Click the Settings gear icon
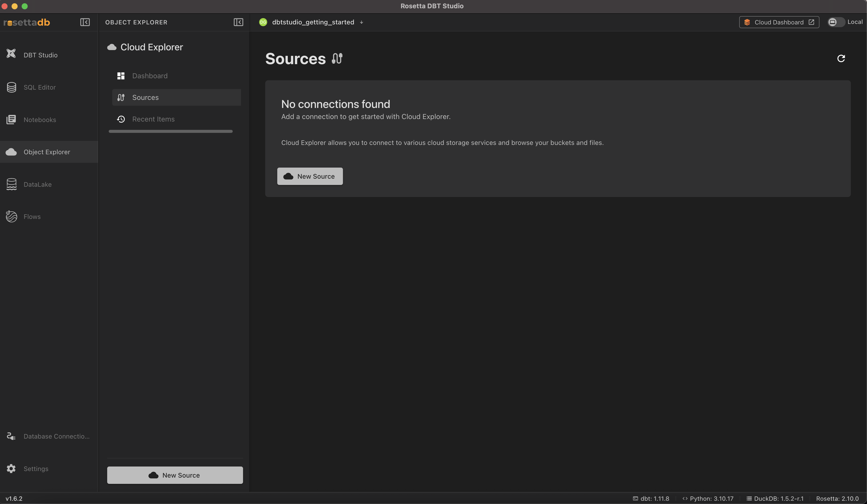The image size is (867, 504). 11,469
